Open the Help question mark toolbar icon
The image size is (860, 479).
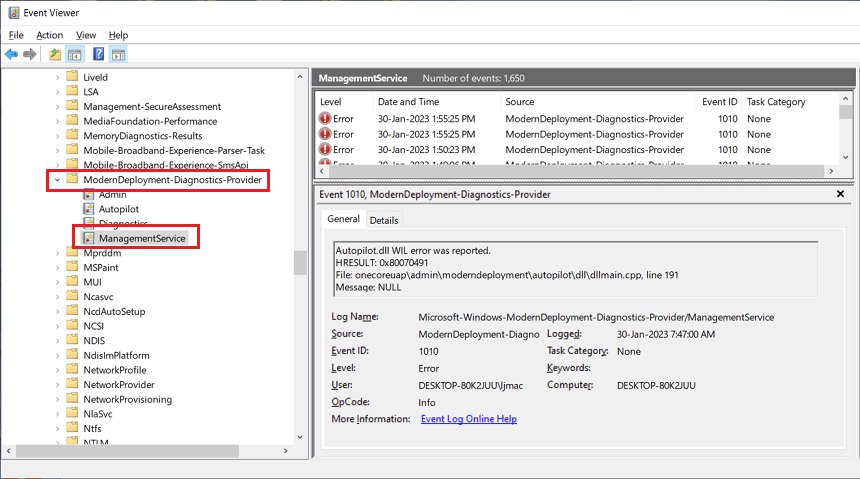[98, 54]
